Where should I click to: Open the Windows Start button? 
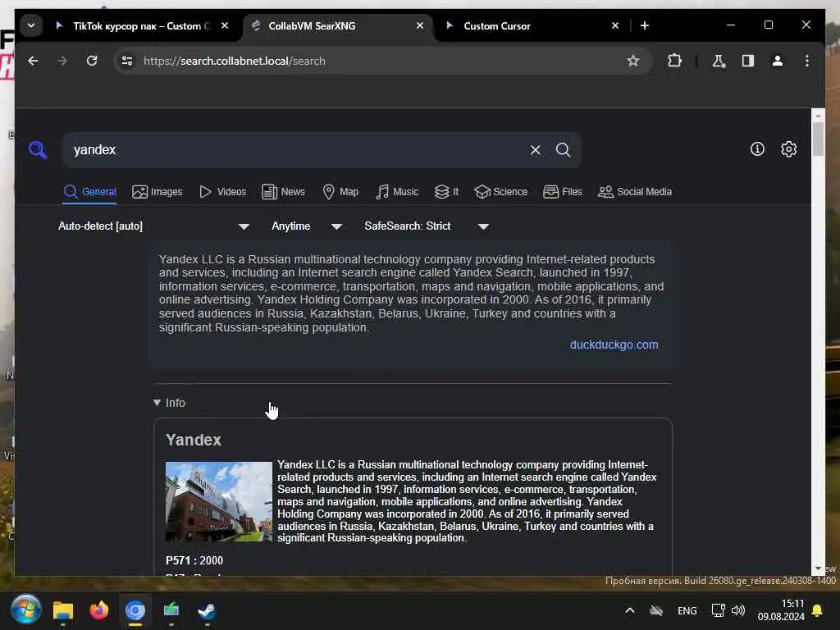tap(25, 610)
